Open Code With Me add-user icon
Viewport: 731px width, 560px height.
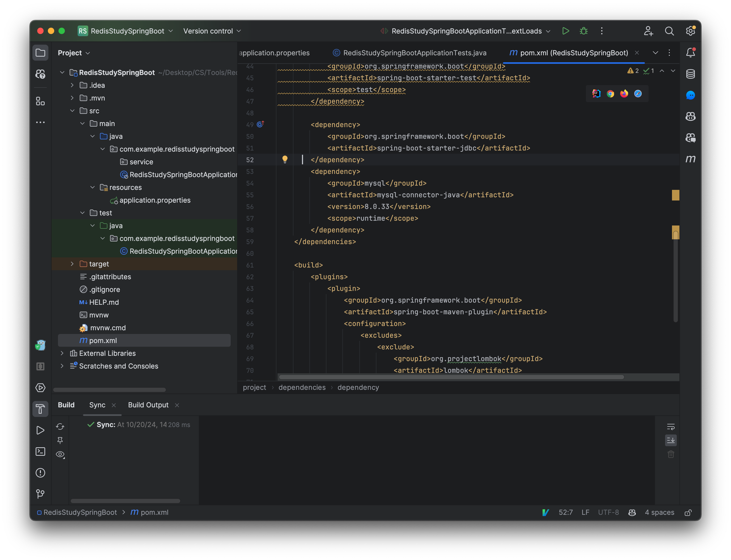(x=648, y=31)
